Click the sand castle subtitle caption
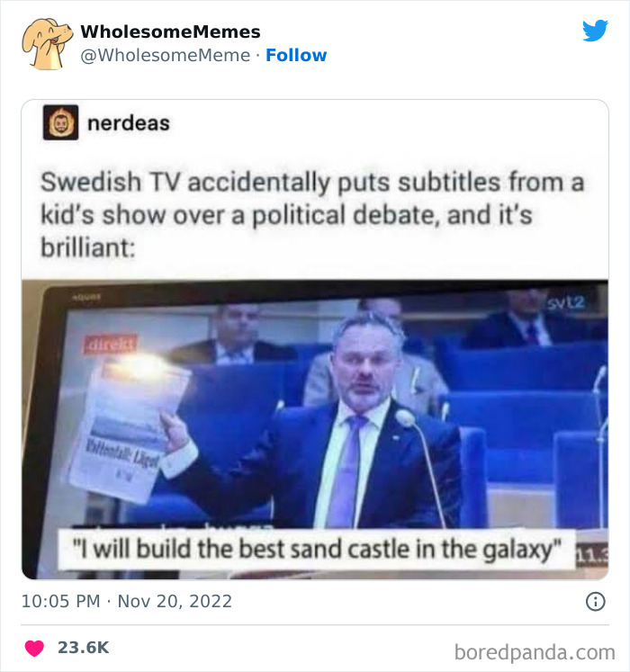This screenshot has width=630, height=672. (x=316, y=550)
